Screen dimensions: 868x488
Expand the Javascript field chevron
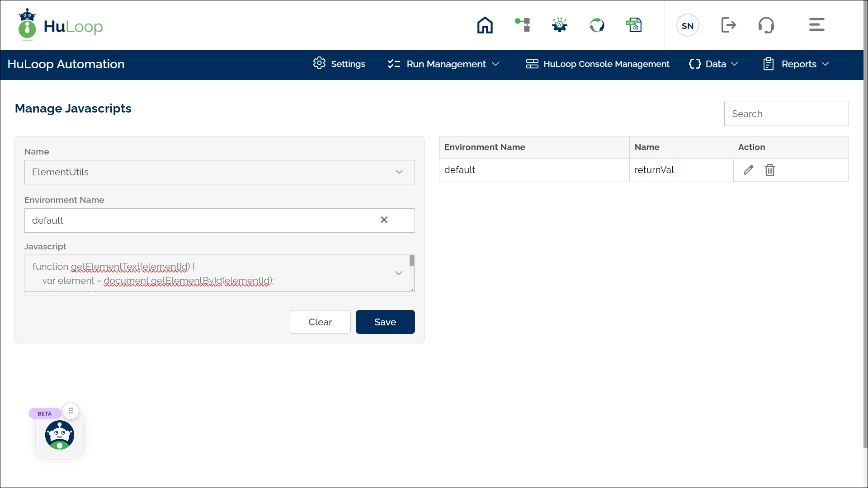(x=398, y=273)
